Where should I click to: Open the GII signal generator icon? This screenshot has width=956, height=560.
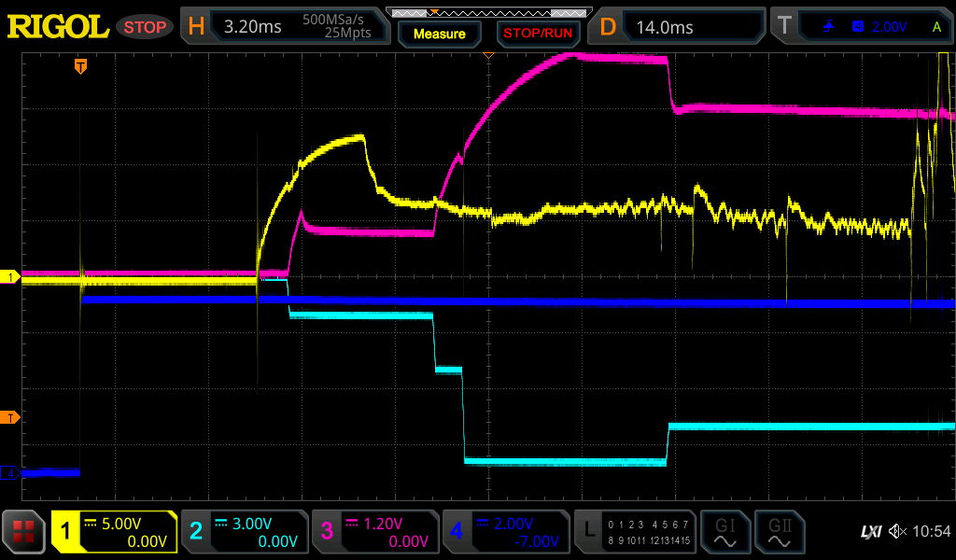[x=779, y=532]
